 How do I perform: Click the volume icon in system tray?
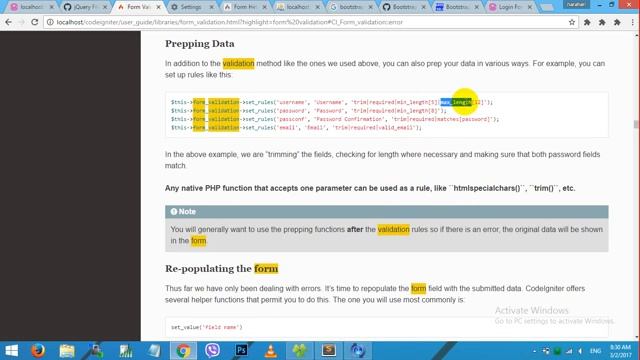coord(580,351)
